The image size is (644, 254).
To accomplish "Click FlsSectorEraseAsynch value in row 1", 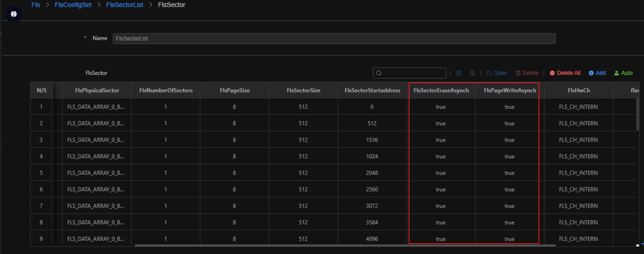I will click(441, 107).
